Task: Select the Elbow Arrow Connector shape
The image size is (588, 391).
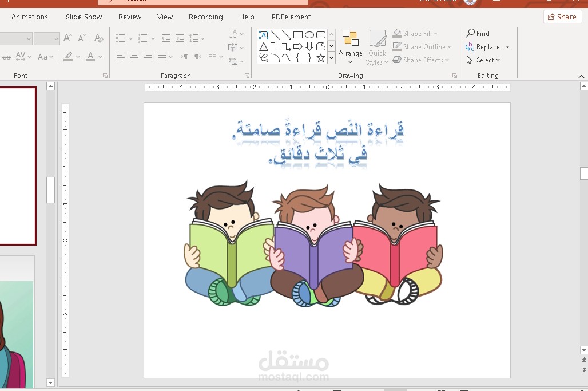Action: 287,46
